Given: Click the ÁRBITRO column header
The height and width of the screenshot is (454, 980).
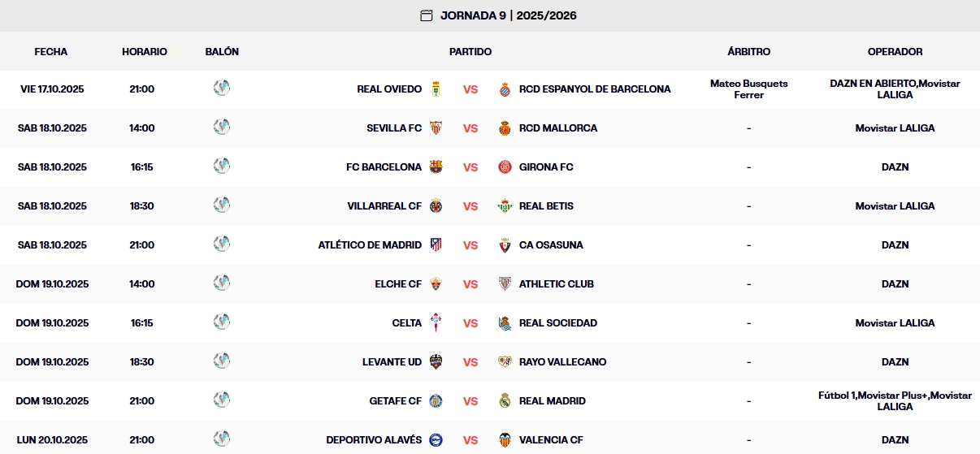Looking at the screenshot, I should click(x=748, y=51).
